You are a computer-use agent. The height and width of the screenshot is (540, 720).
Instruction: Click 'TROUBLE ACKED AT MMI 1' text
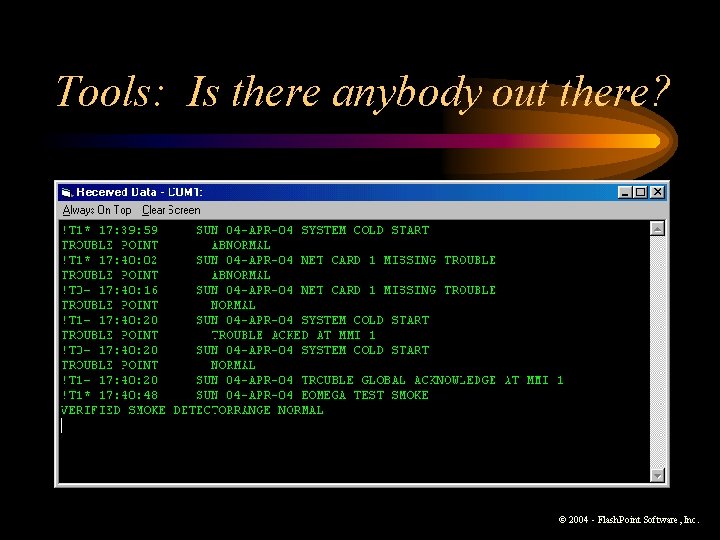(x=293, y=335)
